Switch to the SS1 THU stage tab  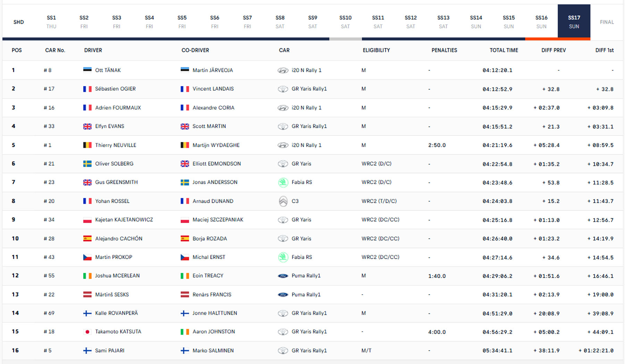coord(51,22)
